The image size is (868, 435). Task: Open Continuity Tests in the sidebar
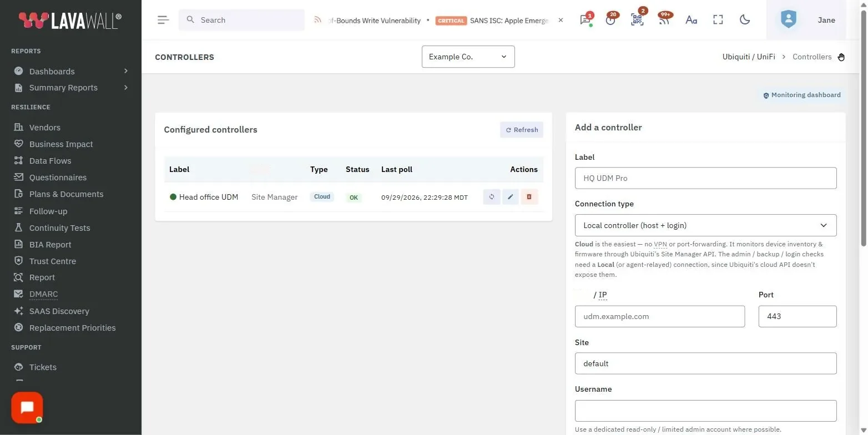[59, 228]
